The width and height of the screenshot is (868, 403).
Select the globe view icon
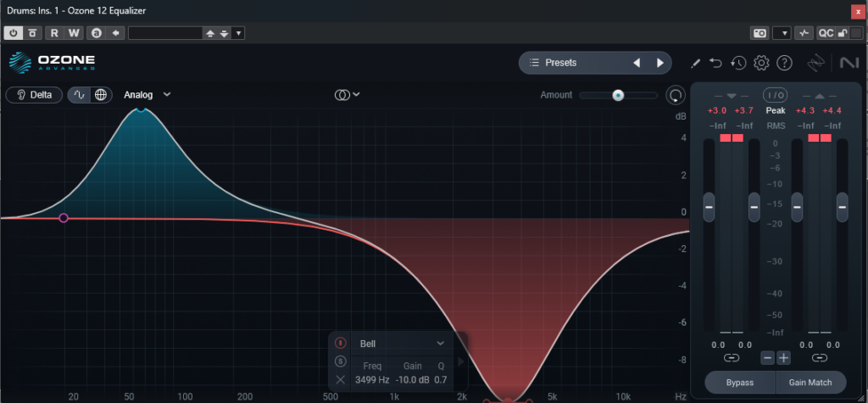[101, 95]
